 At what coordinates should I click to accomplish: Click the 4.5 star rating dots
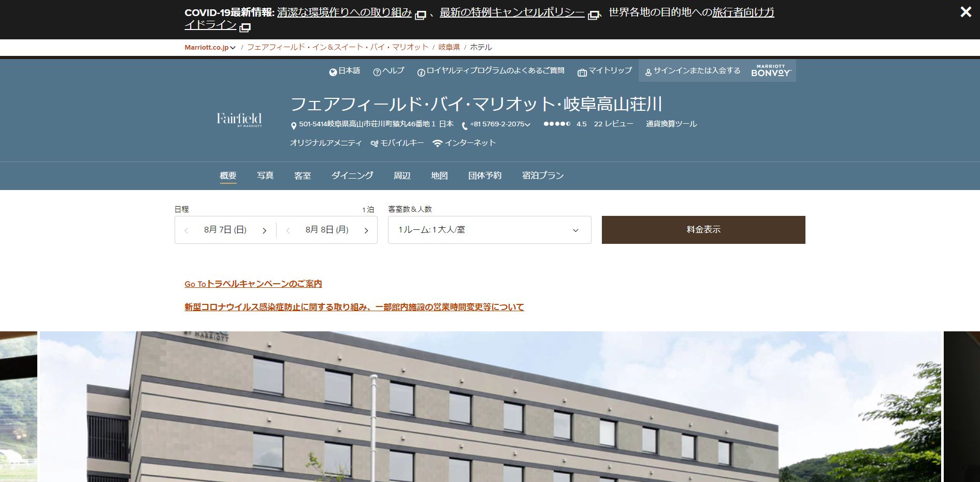point(557,124)
